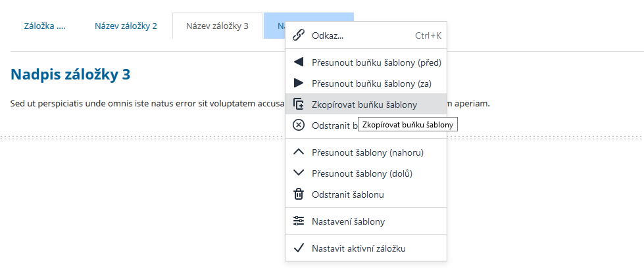Click the up chevron icon (nahoru)
The height and width of the screenshot is (270, 644).
click(299, 152)
